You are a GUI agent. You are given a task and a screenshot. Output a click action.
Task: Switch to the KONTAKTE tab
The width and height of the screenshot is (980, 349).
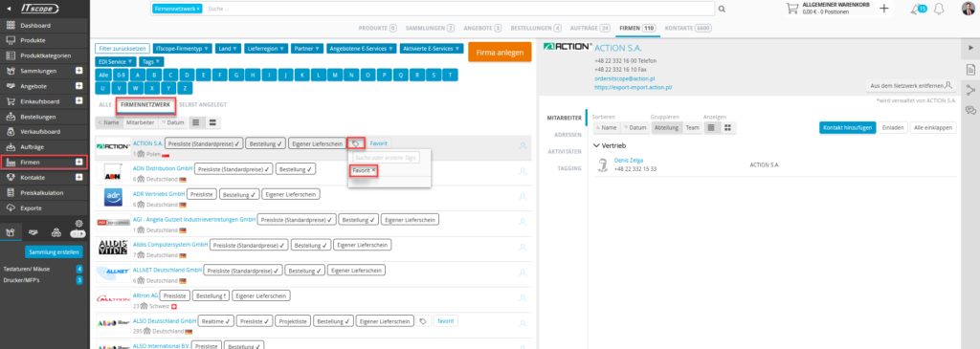[x=687, y=28]
